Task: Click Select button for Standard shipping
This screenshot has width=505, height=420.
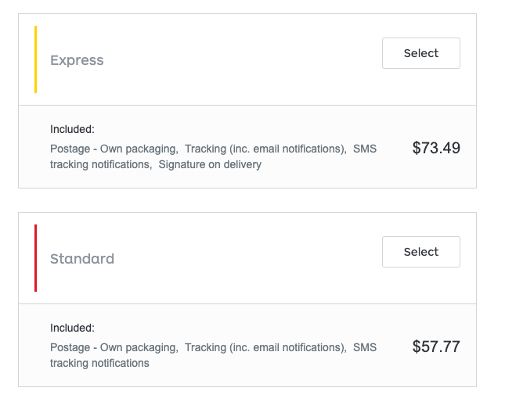Action: click(x=420, y=252)
